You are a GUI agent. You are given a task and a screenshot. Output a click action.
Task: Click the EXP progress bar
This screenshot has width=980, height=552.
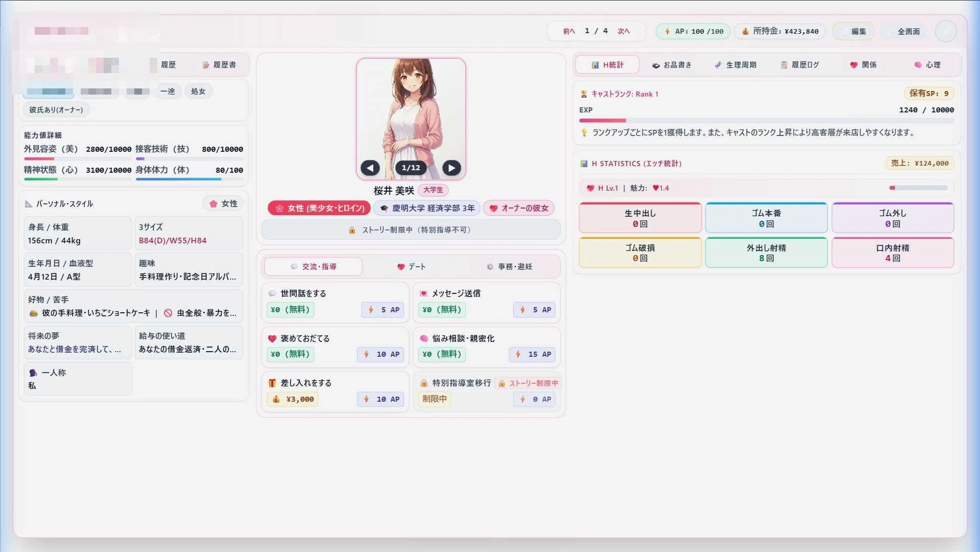pyautogui.click(x=766, y=121)
